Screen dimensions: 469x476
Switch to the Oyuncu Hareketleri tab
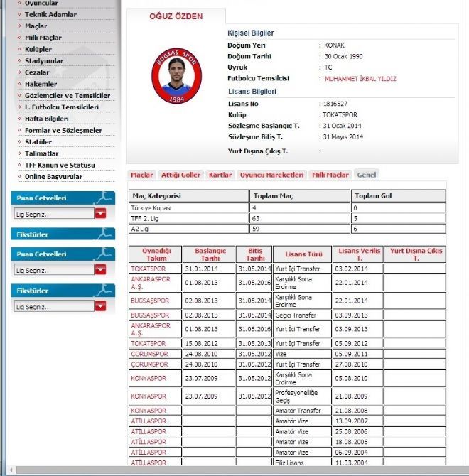pyautogui.click(x=271, y=175)
